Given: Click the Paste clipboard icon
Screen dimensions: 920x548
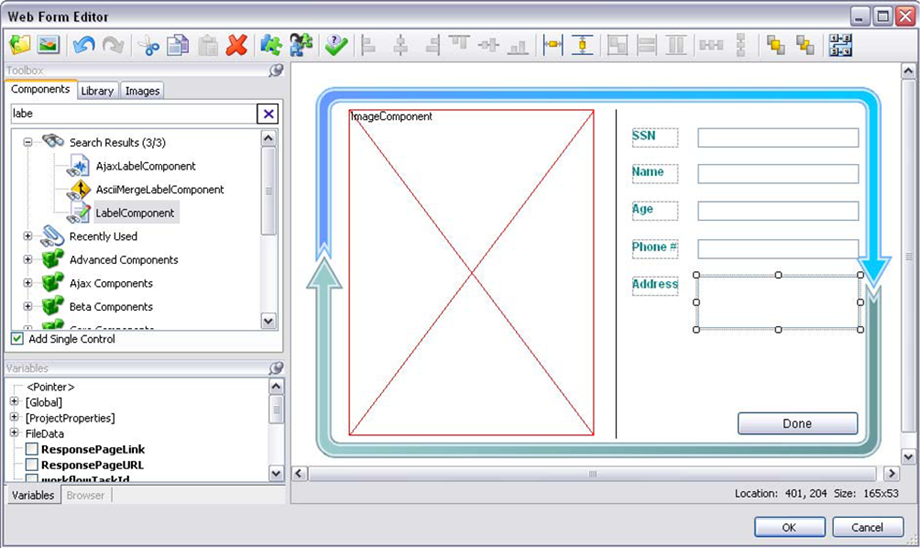Looking at the screenshot, I should (x=208, y=45).
